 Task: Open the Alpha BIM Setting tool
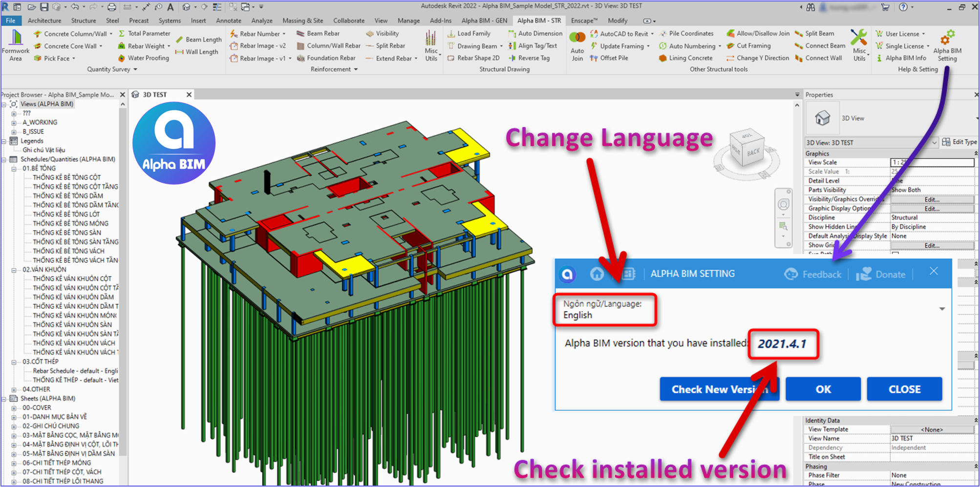pyautogui.click(x=947, y=45)
